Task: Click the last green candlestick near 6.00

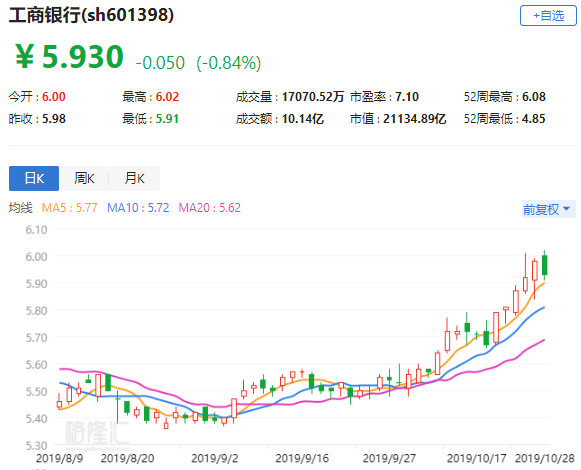Action: [545, 265]
